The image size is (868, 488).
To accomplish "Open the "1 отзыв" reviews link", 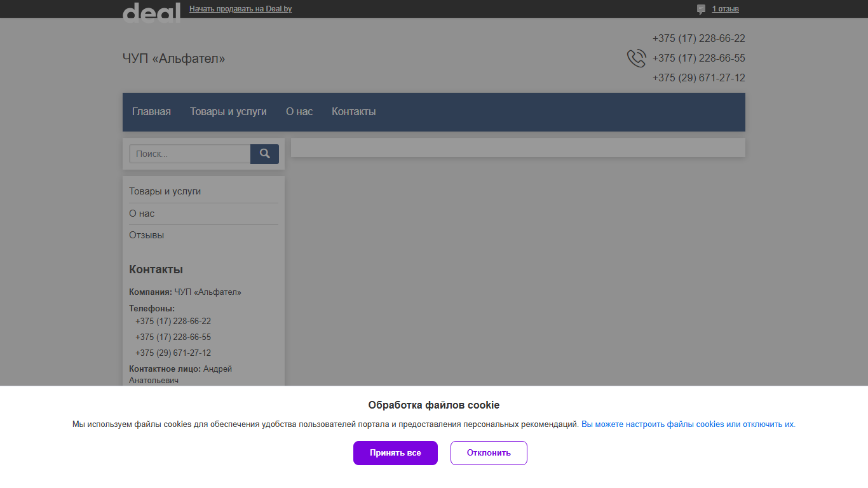I will 725,9.
